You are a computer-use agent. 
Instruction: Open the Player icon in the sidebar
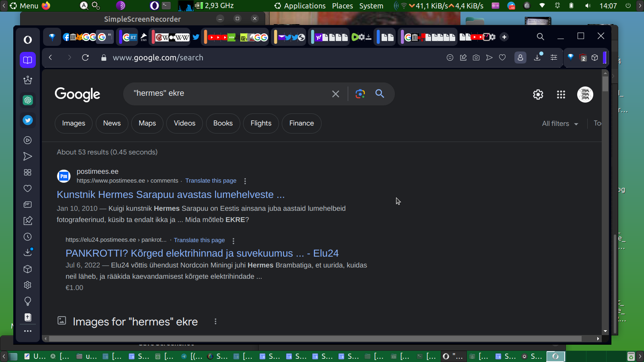coord(28,140)
